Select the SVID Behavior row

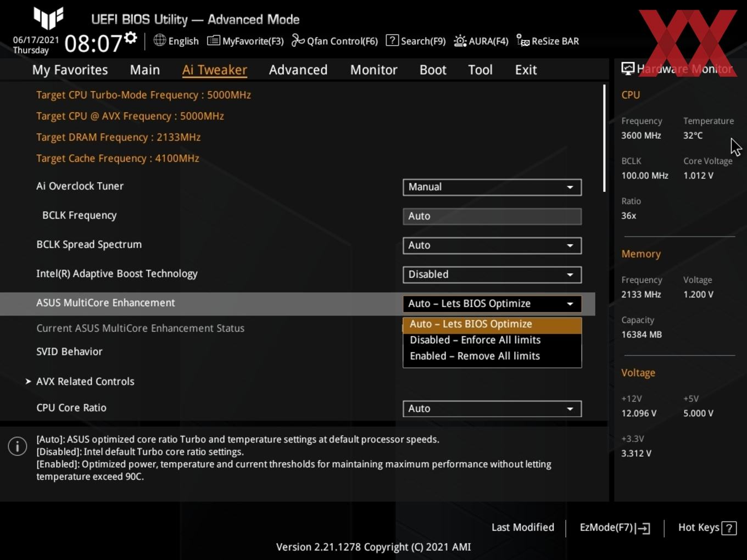(69, 352)
